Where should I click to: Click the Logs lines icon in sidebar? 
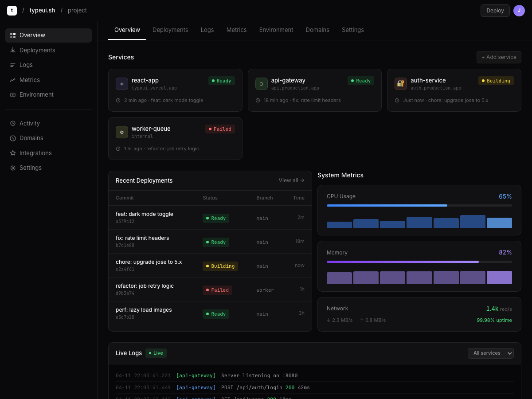pos(13,65)
